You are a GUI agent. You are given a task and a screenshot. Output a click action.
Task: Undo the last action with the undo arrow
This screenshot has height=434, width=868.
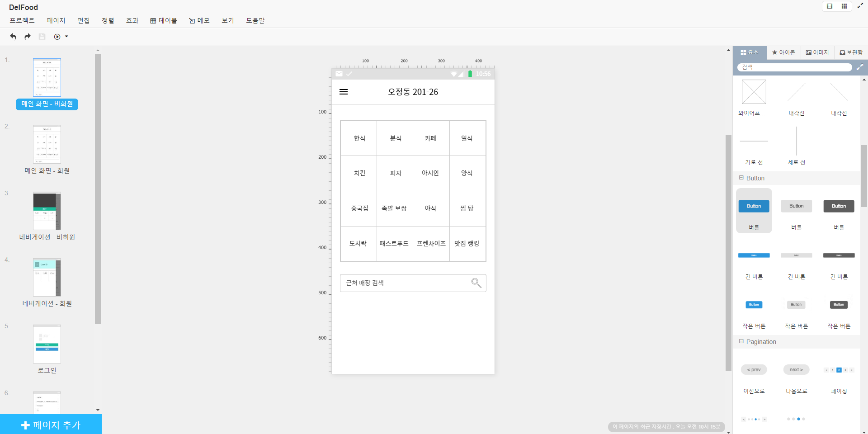click(x=13, y=37)
